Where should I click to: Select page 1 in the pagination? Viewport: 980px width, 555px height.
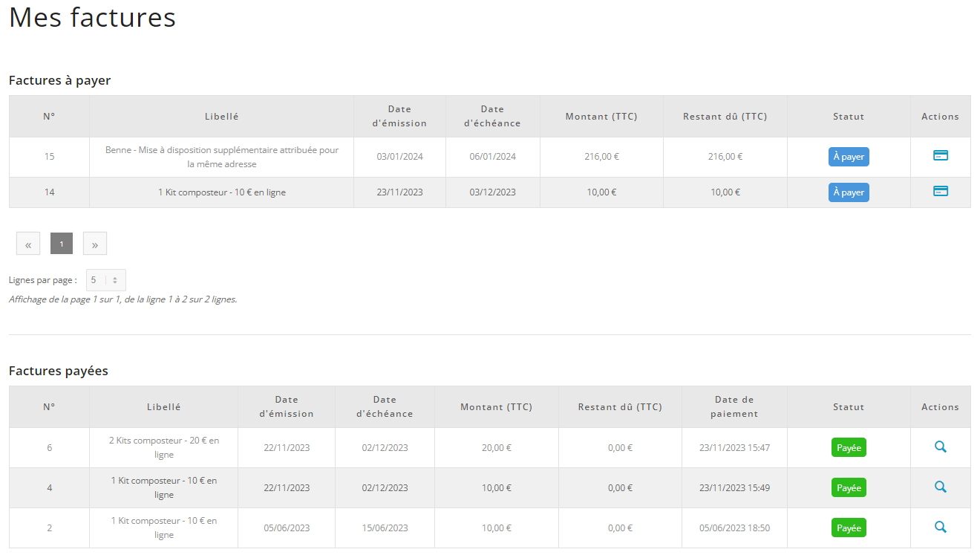tap(62, 244)
